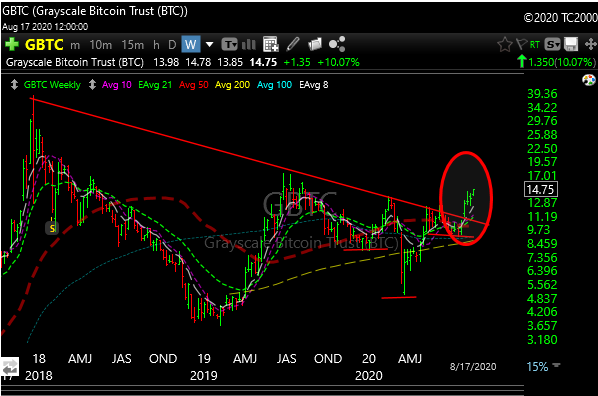
Task: Flag the GBTC symbol
Action: tap(521, 45)
